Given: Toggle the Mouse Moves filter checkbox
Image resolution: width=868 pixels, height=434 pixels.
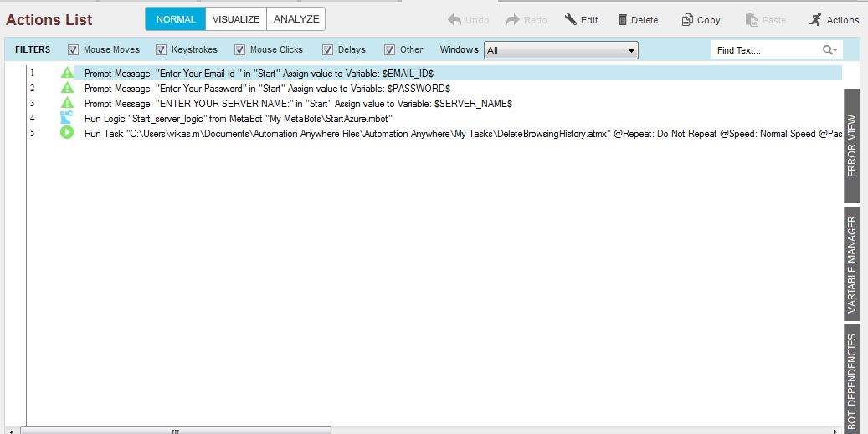Looking at the screenshot, I should coord(73,50).
